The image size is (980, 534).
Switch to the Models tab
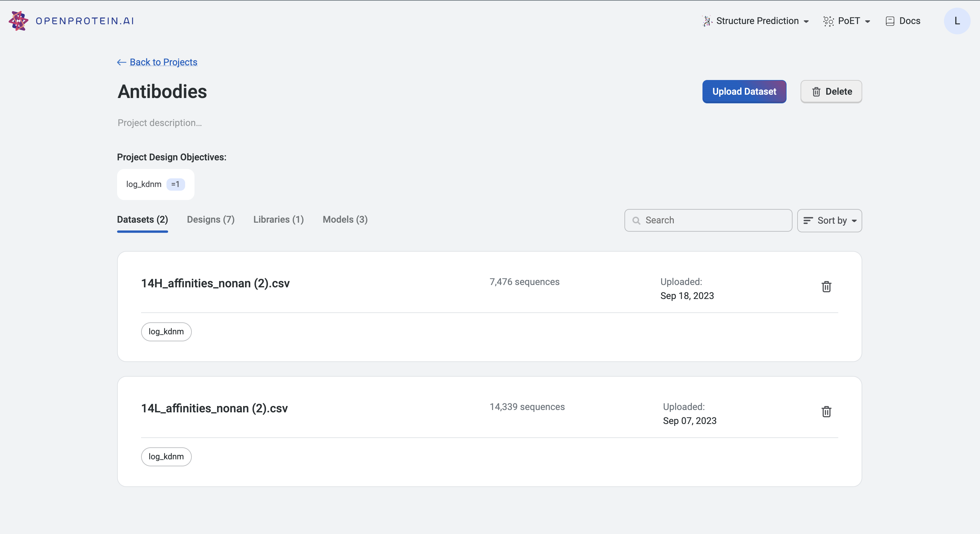(345, 220)
